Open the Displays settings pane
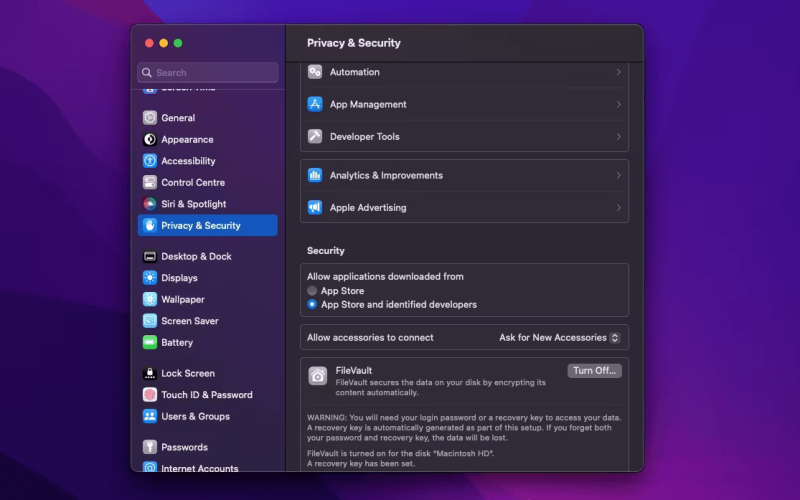 pos(208,278)
